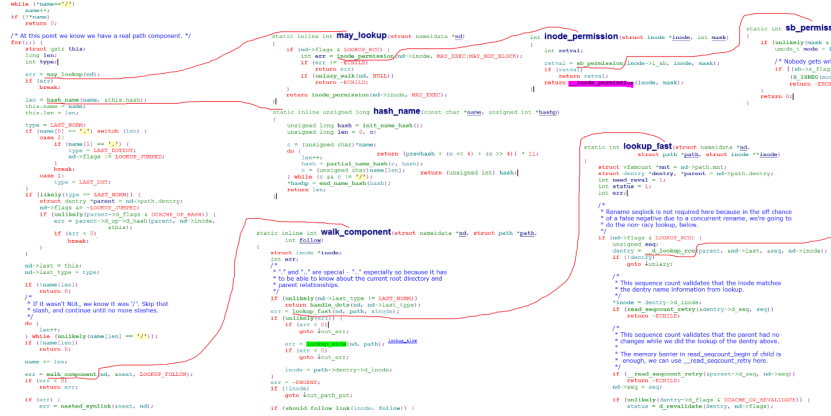Select underlined nd parameter in may_lookup signature

[459, 37]
